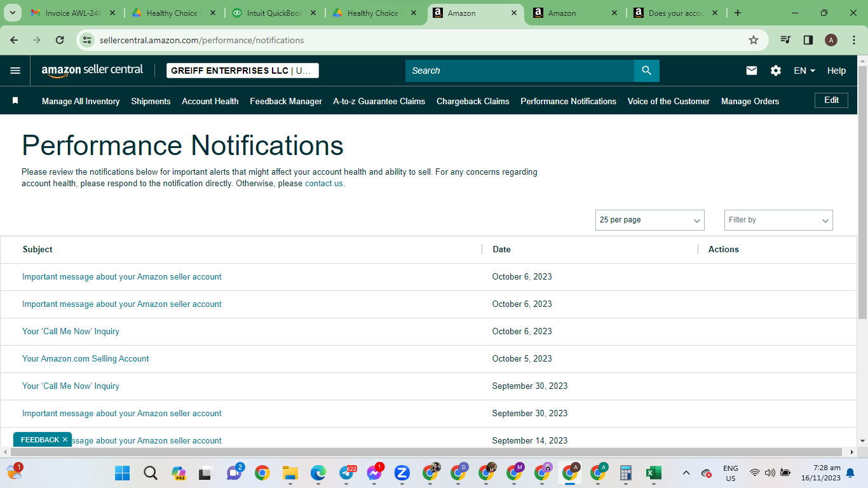This screenshot has height=488, width=868.
Task: Open the Seller Central hamburger menu
Action: (15, 71)
